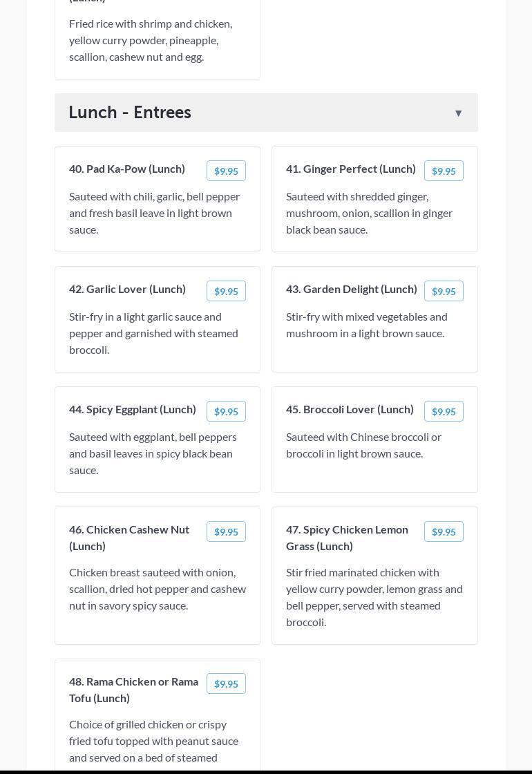This screenshot has height=774, width=532.
Task: Open 46. Chicken Cashew Nut title
Action: point(129,538)
